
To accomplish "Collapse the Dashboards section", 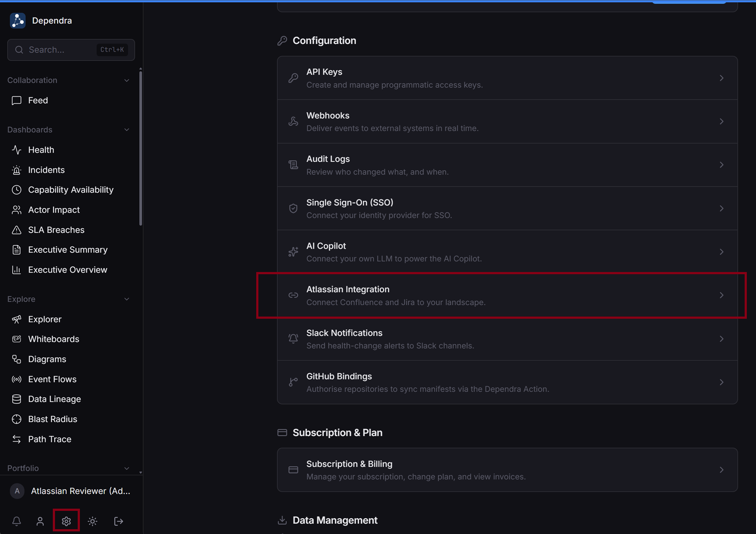I will click(x=127, y=130).
